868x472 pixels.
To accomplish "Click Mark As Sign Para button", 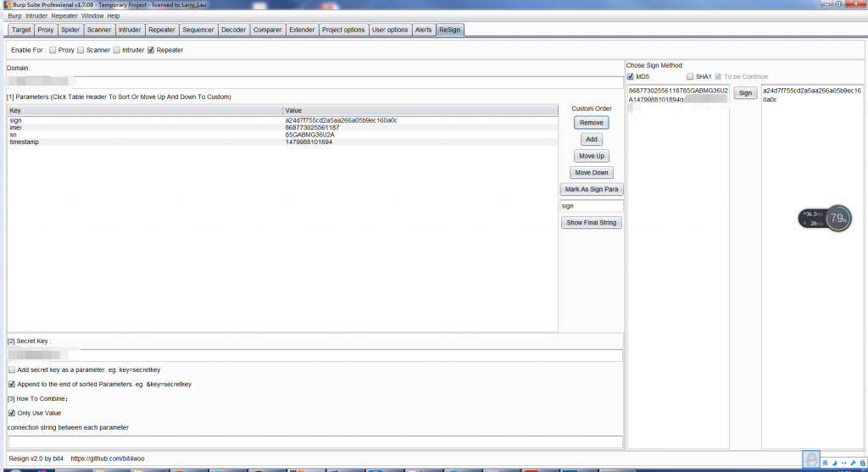I will (591, 189).
